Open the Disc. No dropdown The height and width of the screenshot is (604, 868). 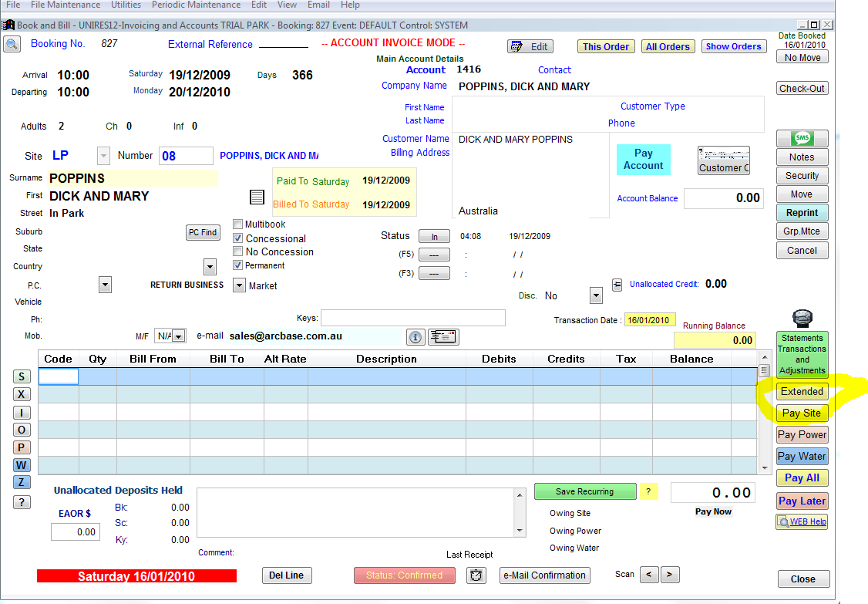tap(596, 295)
